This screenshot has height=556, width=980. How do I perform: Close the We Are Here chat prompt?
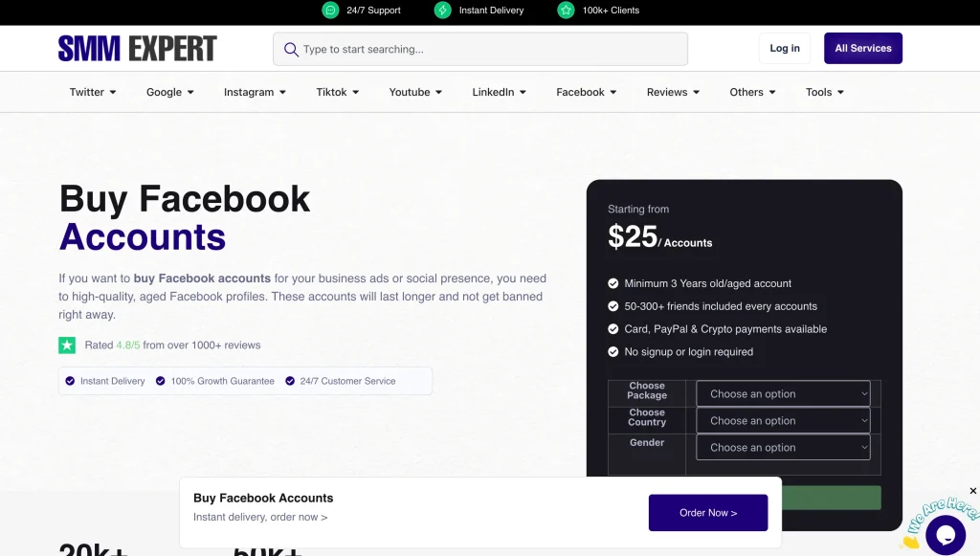(x=973, y=491)
